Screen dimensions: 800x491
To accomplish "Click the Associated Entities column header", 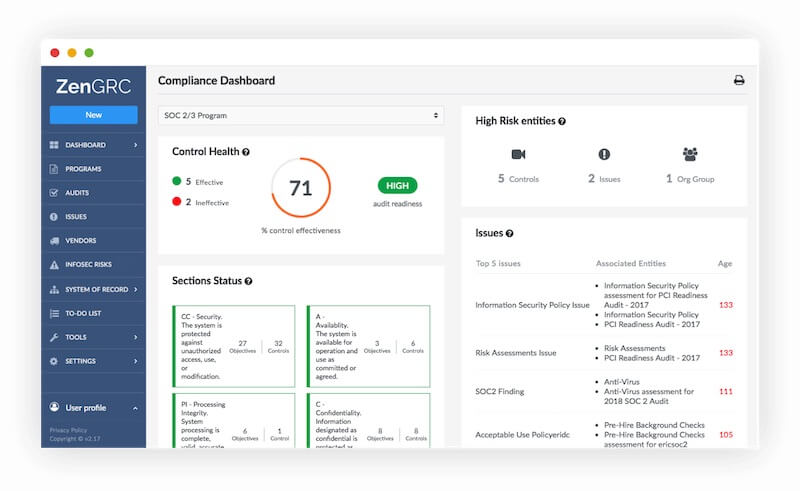I will tap(631, 263).
